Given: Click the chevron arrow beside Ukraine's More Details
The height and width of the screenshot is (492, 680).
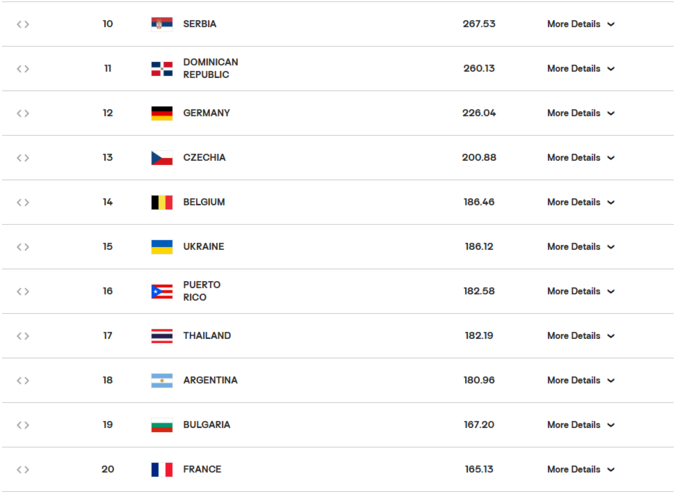Looking at the screenshot, I should click(611, 247).
